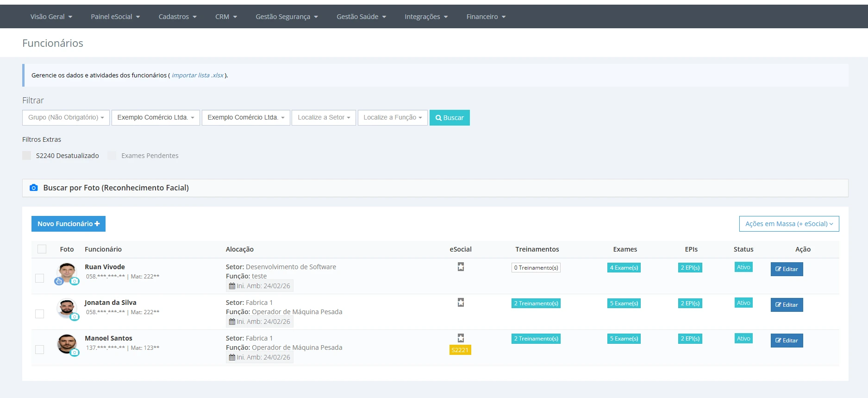The image size is (868, 398).
Task: Click the calendar icon in Jonatan da Silva's row
Action: coord(232,322)
